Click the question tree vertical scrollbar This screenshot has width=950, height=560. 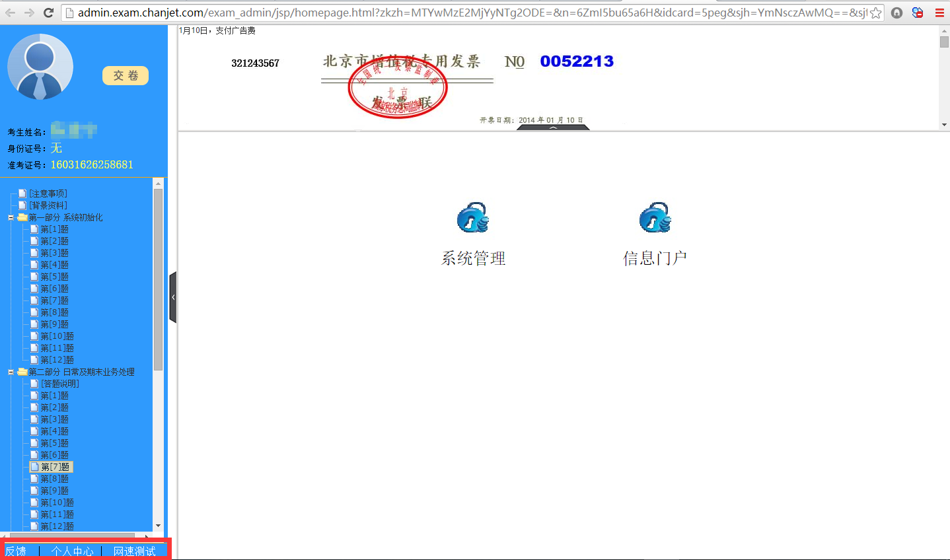coord(158,277)
